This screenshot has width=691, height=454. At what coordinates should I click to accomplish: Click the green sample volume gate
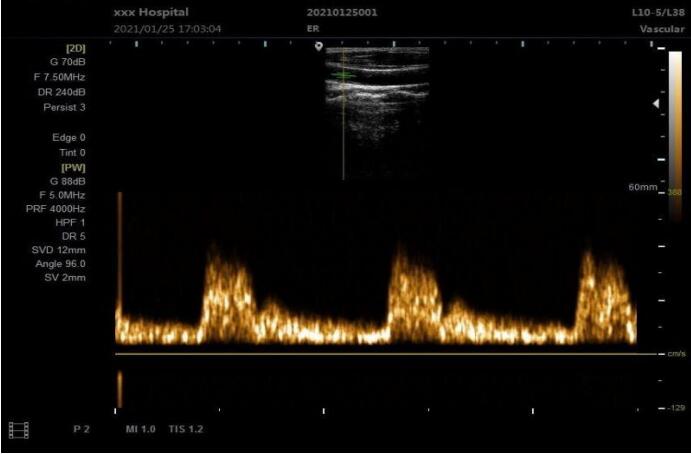click(343, 75)
